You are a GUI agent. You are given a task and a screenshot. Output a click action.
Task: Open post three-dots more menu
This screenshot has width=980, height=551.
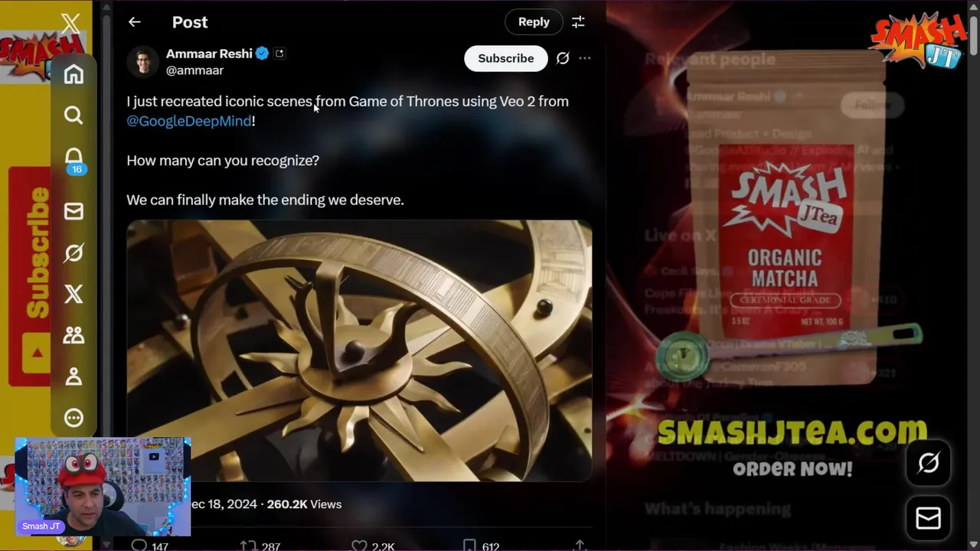pos(585,58)
